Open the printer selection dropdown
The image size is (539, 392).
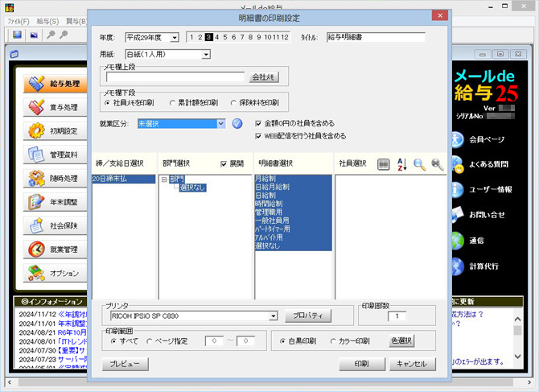tap(274, 316)
